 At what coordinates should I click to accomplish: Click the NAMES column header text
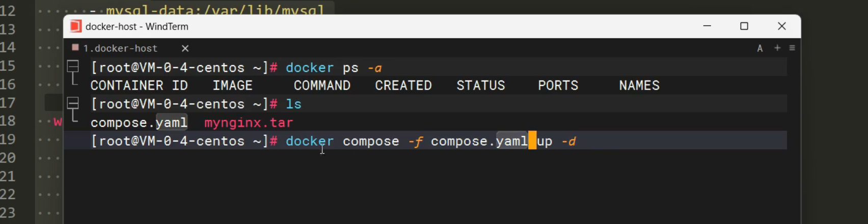tap(639, 86)
